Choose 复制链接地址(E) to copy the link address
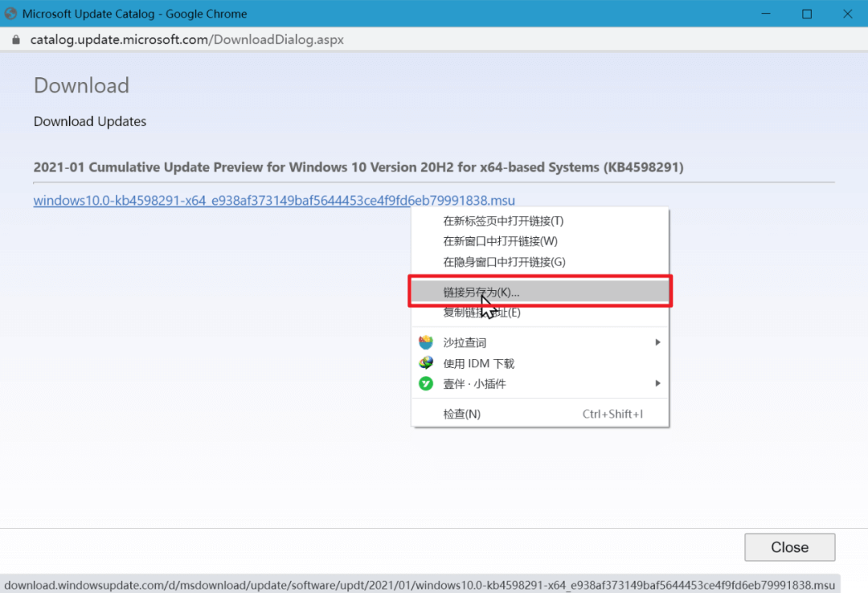The image size is (868, 593). point(482,313)
